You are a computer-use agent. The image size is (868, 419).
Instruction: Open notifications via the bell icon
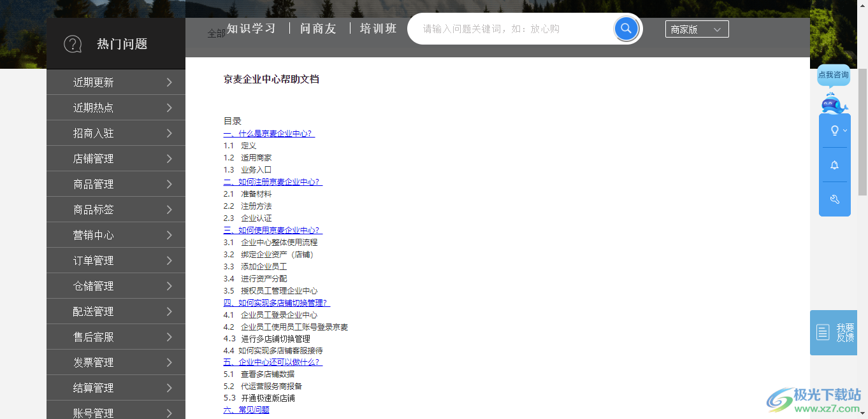[x=834, y=165]
